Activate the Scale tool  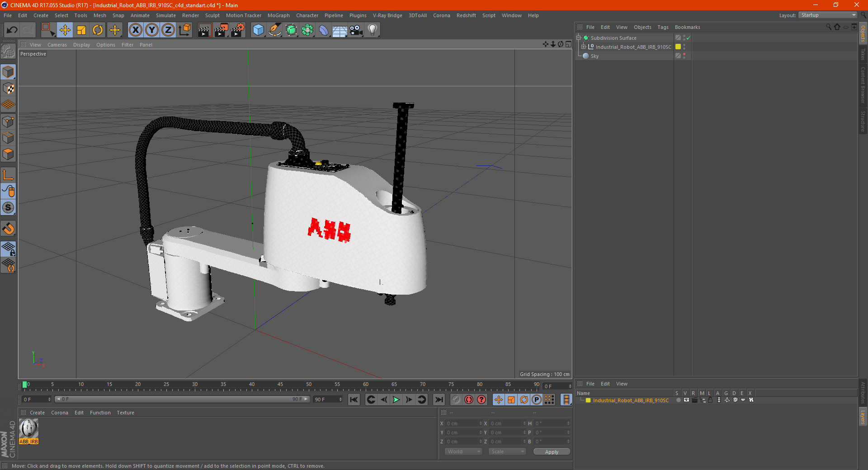81,30
